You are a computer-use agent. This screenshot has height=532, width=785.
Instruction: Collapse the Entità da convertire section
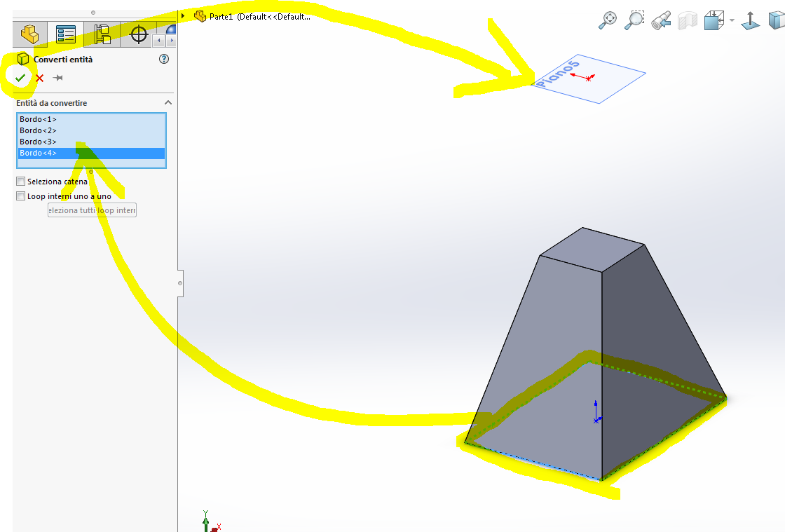[168, 103]
